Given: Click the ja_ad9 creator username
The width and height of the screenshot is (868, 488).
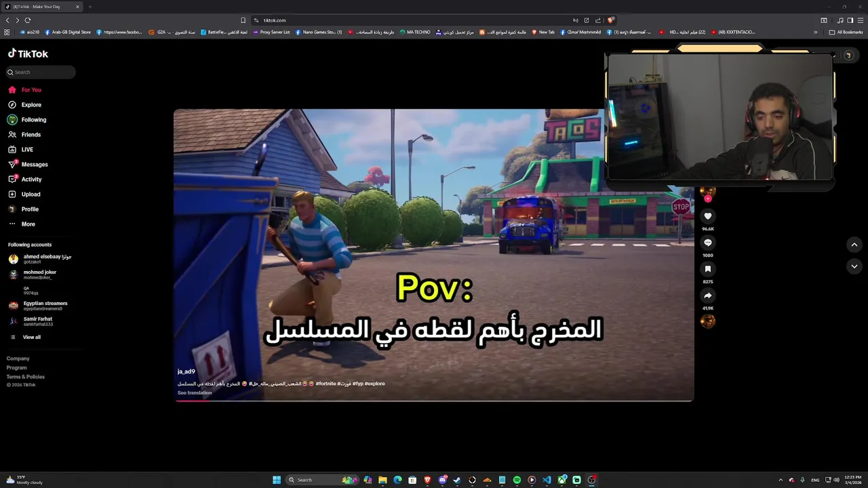Looking at the screenshot, I should pos(186,371).
